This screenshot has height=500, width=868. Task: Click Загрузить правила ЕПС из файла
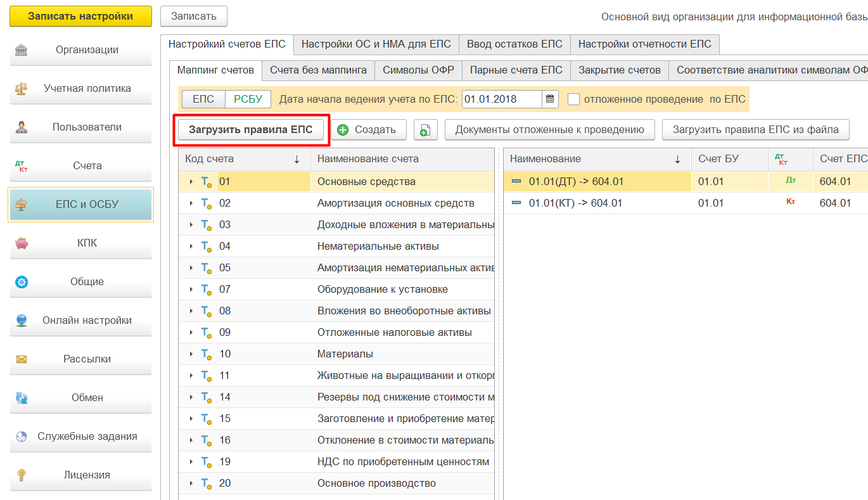click(756, 130)
